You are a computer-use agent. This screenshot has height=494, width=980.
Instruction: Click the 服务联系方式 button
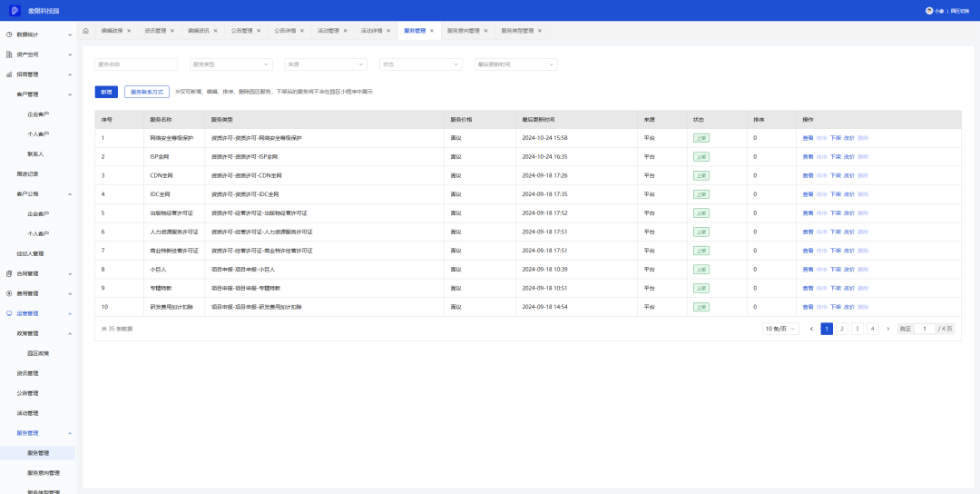tap(147, 92)
